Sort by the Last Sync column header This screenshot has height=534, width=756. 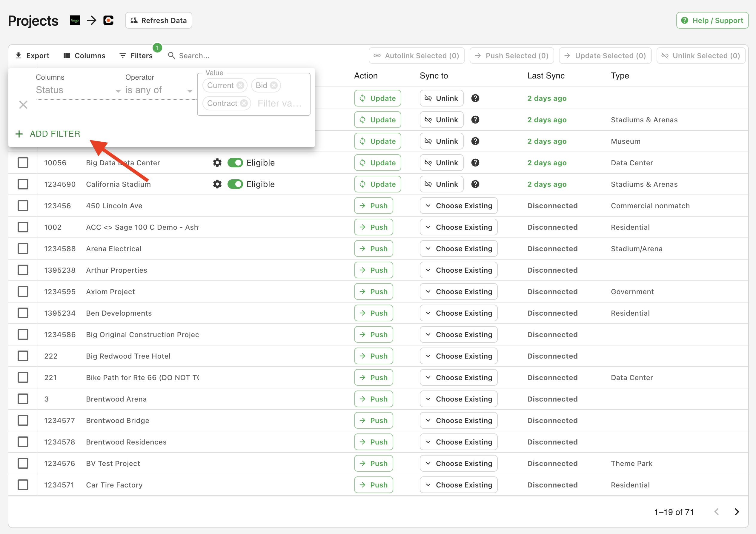click(546, 76)
